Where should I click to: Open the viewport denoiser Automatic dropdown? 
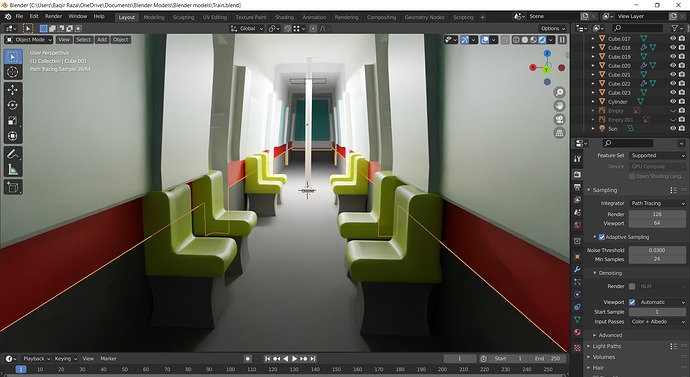click(662, 302)
